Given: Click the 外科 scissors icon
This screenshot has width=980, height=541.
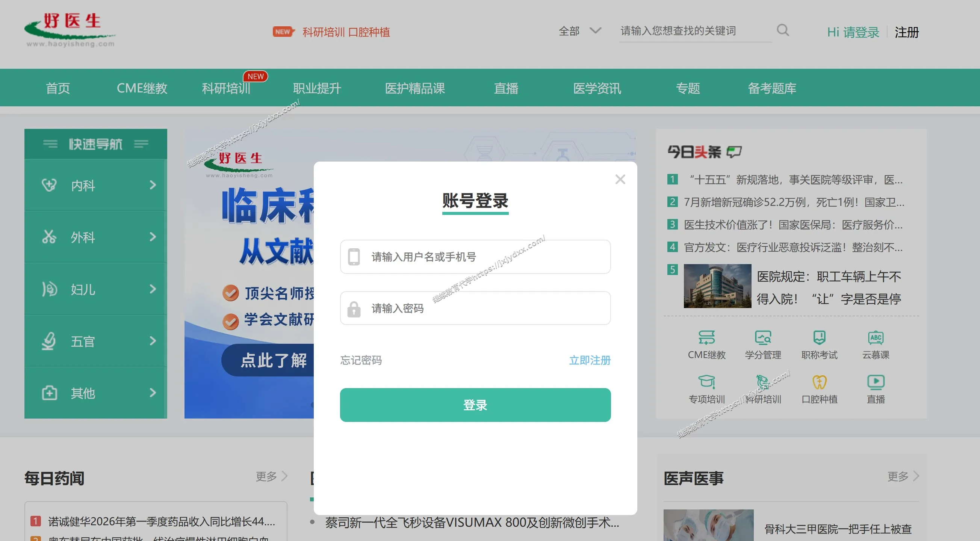Looking at the screenshot, I should point(49,237).
